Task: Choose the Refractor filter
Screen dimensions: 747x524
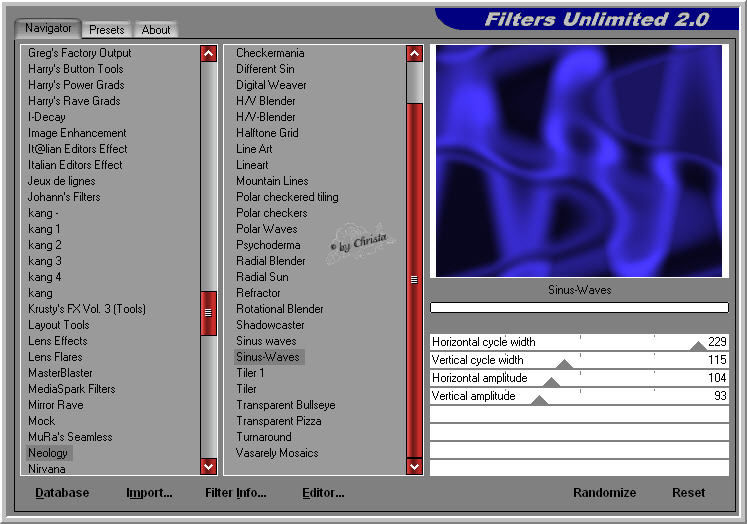Action: [x=258, y=293]
